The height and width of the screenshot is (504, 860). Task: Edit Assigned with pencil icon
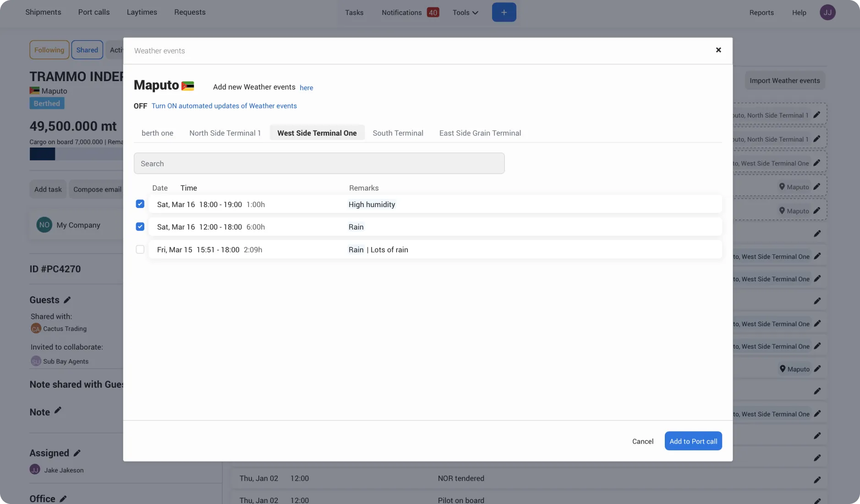tap(77, 453)
